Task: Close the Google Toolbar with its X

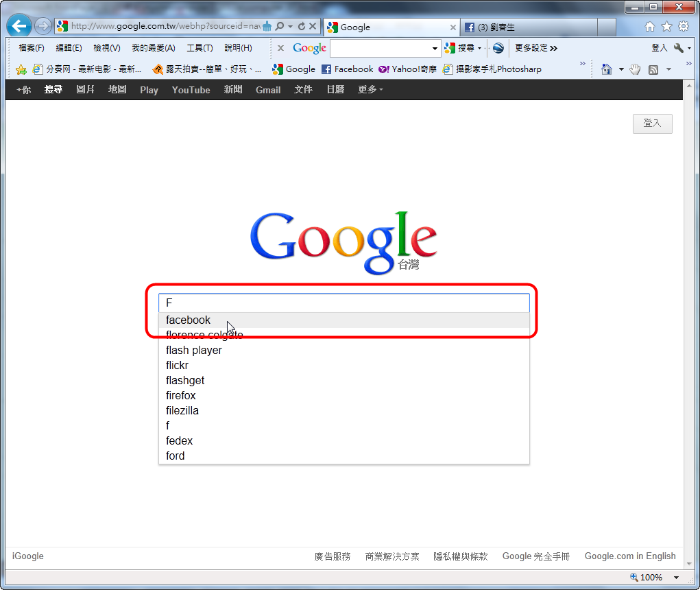Action: pyautogui.click(x=280, y=48)
